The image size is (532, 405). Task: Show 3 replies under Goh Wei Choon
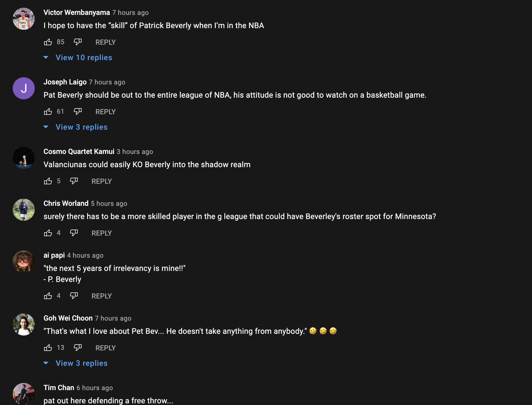[x=81, y=363]
